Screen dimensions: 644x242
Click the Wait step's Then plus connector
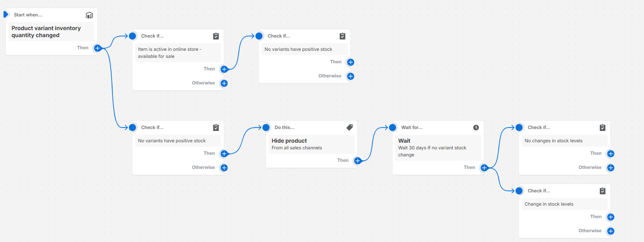(x=484, y=168)
